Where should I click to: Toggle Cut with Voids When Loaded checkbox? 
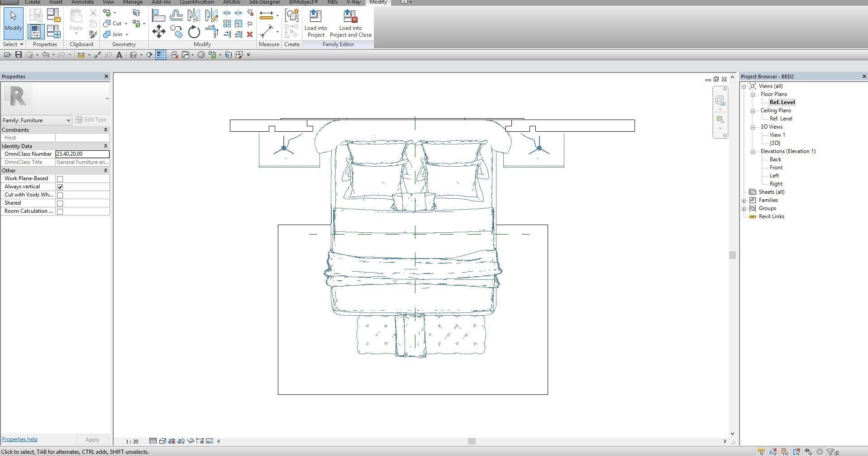point(60,195)
